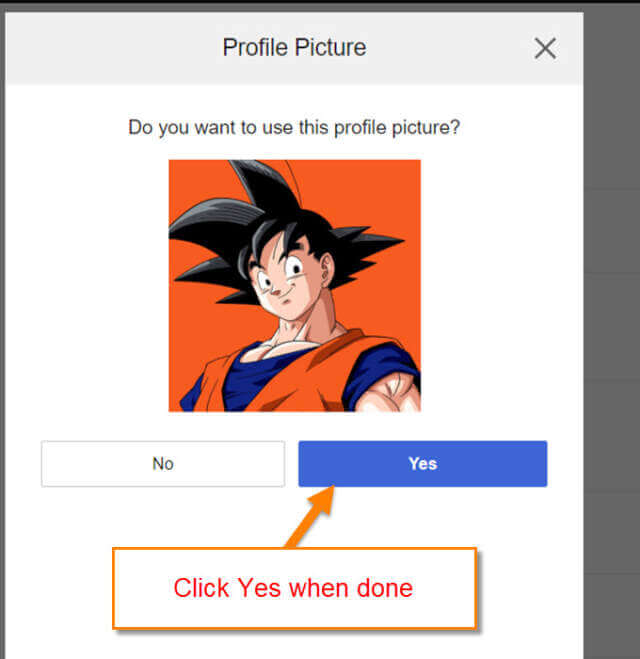Select the Goku profile picture preview

[295, 285]
